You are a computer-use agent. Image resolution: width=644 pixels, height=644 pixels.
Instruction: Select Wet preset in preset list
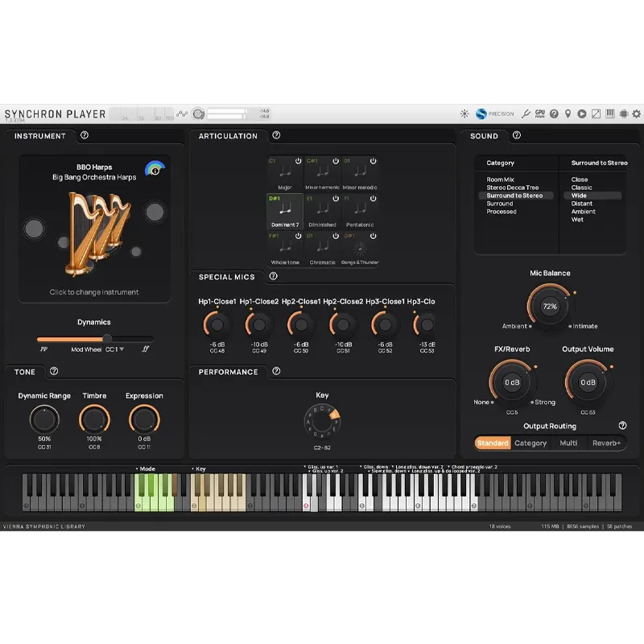point(577,219)
